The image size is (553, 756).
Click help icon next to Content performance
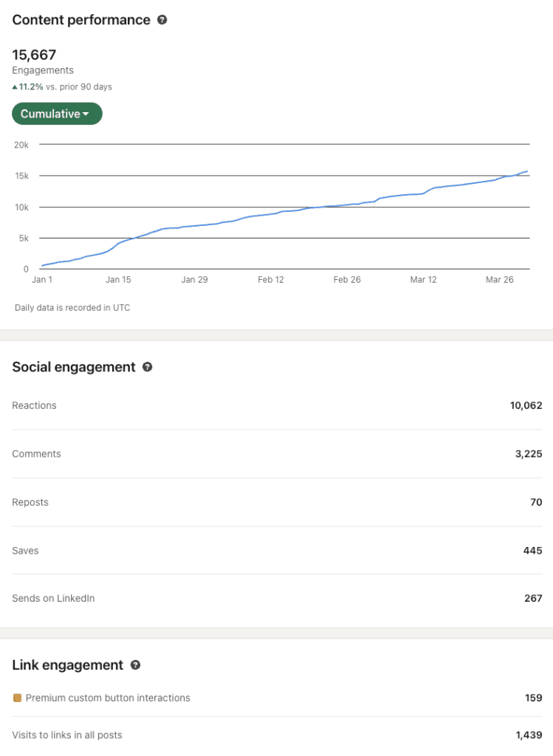pos(162,20)
